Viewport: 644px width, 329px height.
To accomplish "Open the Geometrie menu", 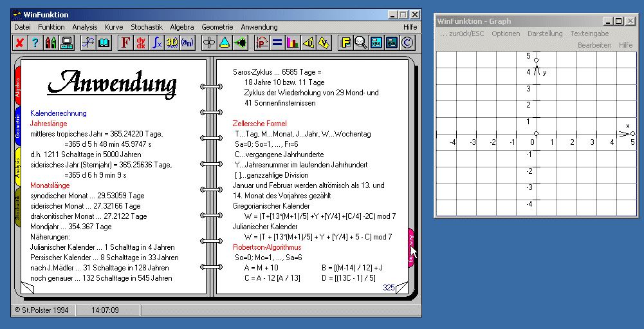I will [217, 27].
